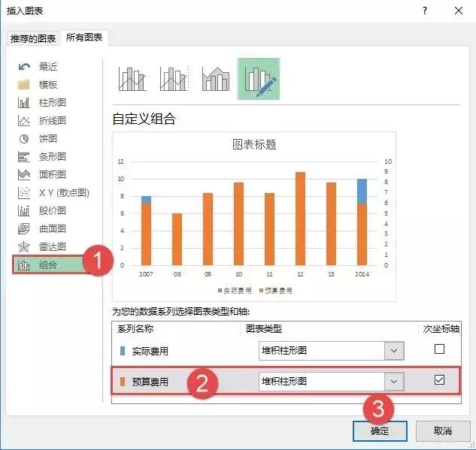Choose 组合 category label
The height and width of the screenshot is (450, 476).
48,265
